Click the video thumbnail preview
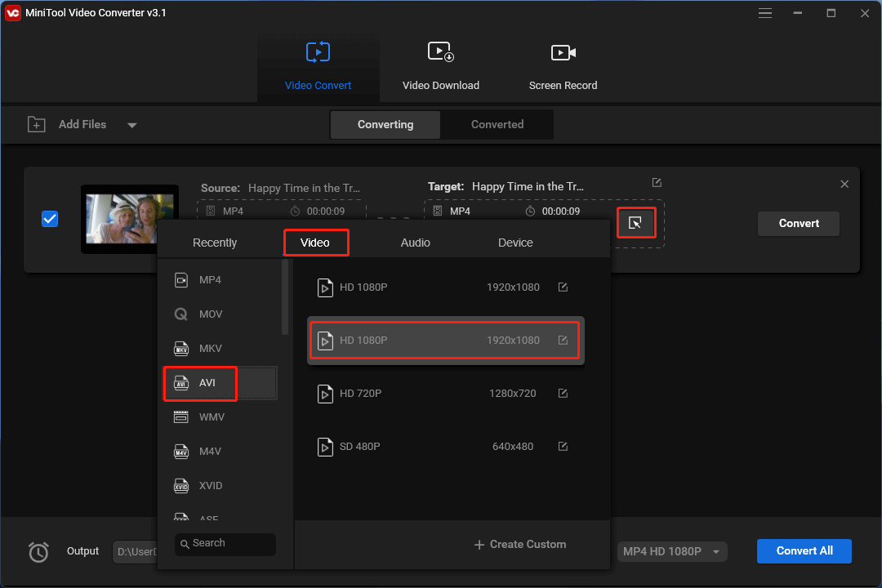This screenshot has height=588, width=882. point(130,219)
